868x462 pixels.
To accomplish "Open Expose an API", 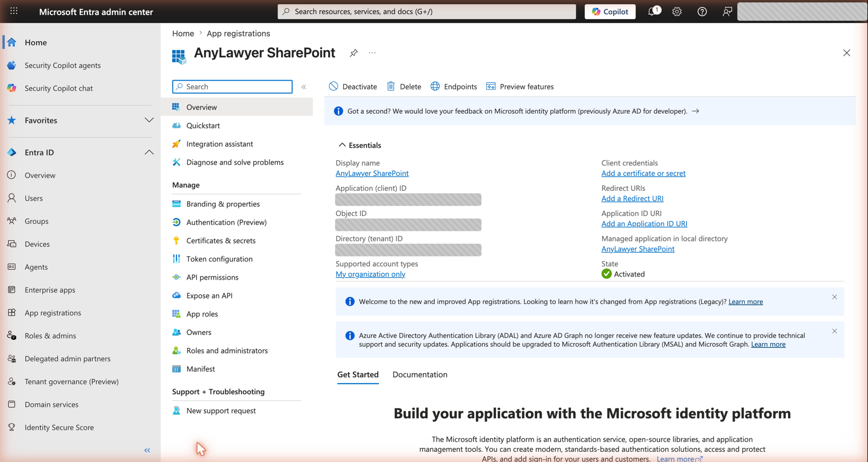I will tap(209, 296).
